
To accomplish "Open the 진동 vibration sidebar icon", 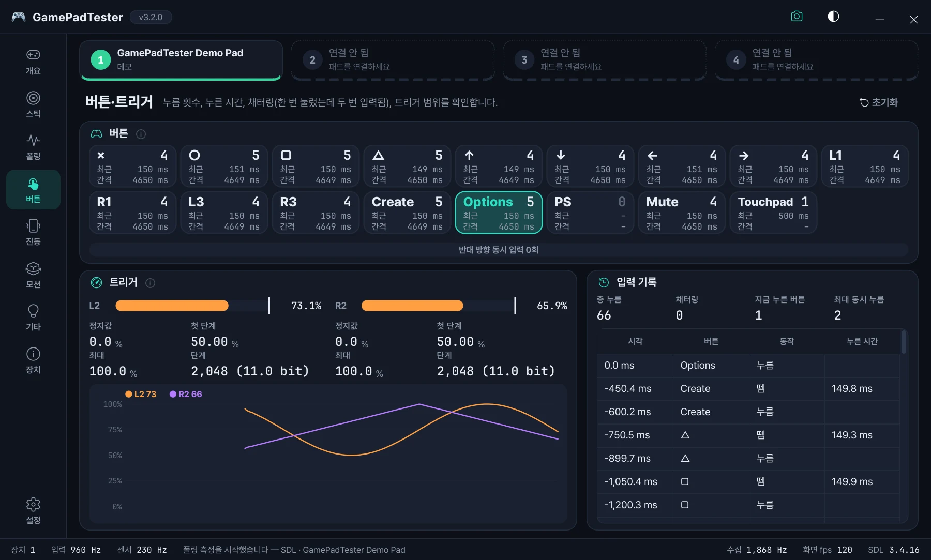I will point(33,232).
